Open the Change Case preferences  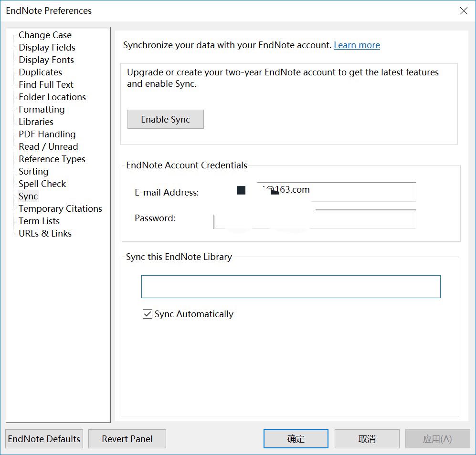45,35
